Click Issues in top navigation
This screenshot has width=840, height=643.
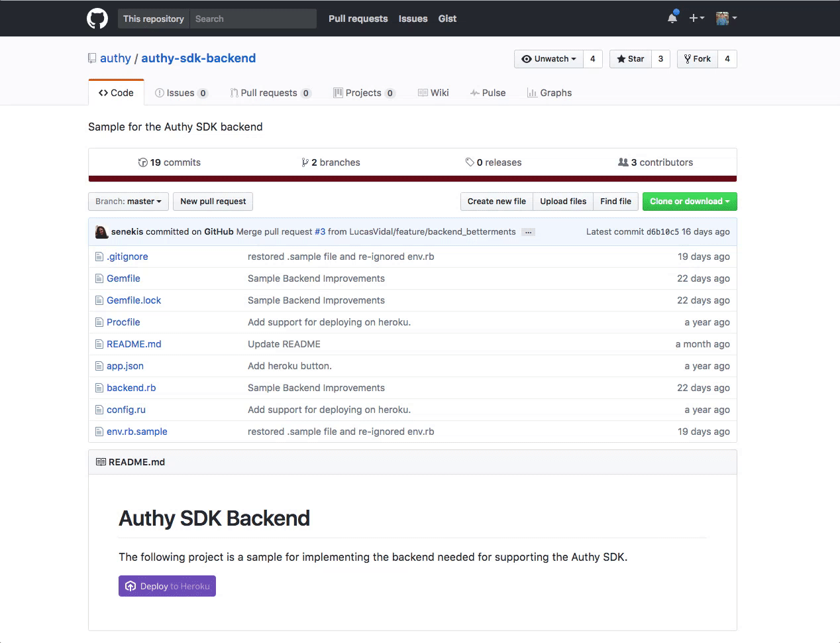[x=413, y=19]
